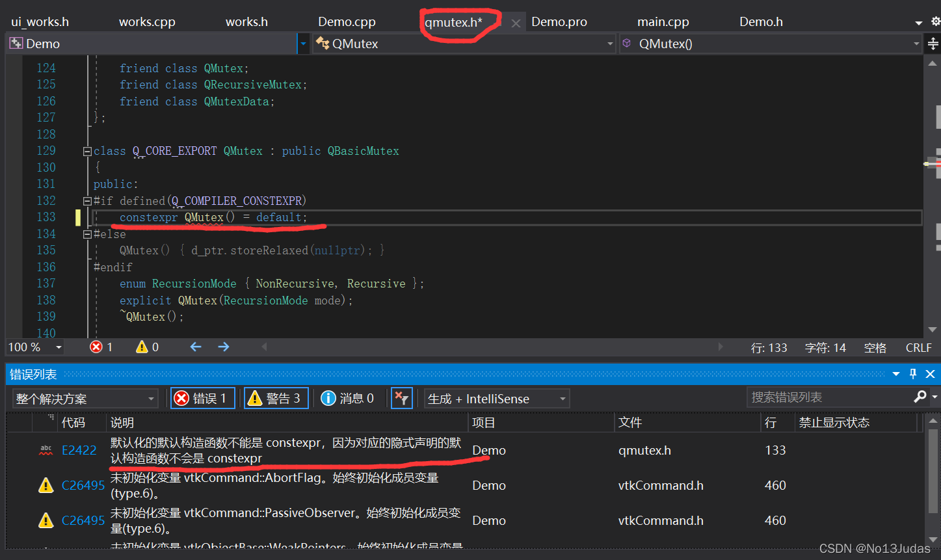Toggle the 消息 0 filter button
The height and width of the screenshot is (560, 941).
tap(349, 397)
